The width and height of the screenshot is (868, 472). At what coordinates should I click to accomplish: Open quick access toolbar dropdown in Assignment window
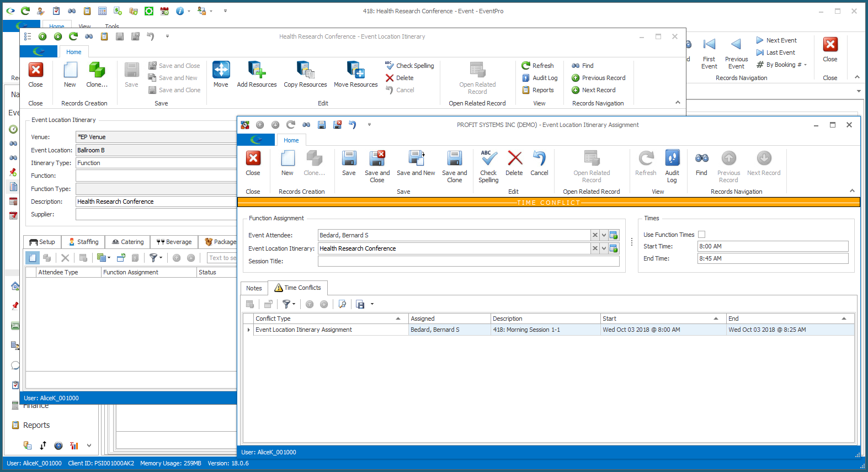pos(369,125)
